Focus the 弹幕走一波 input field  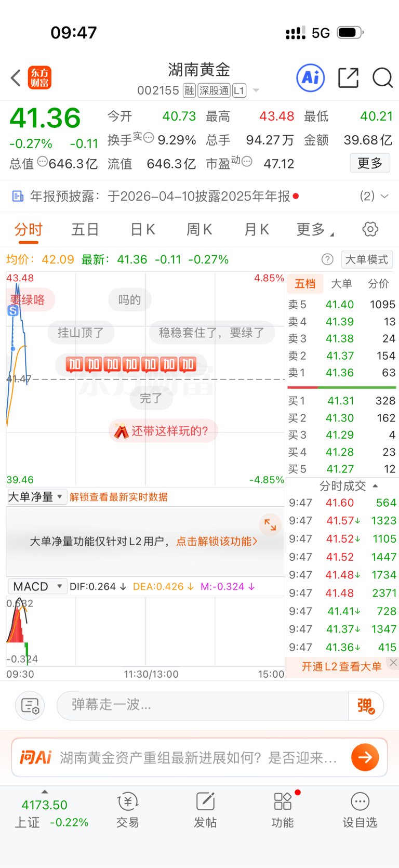(x=203, y=705)
